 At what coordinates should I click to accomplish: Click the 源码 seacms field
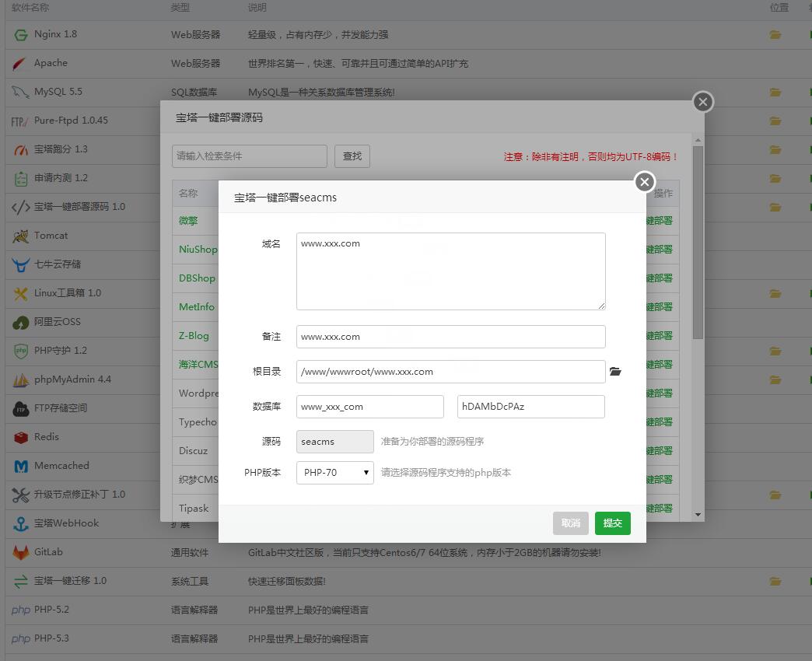click(335, 442)
